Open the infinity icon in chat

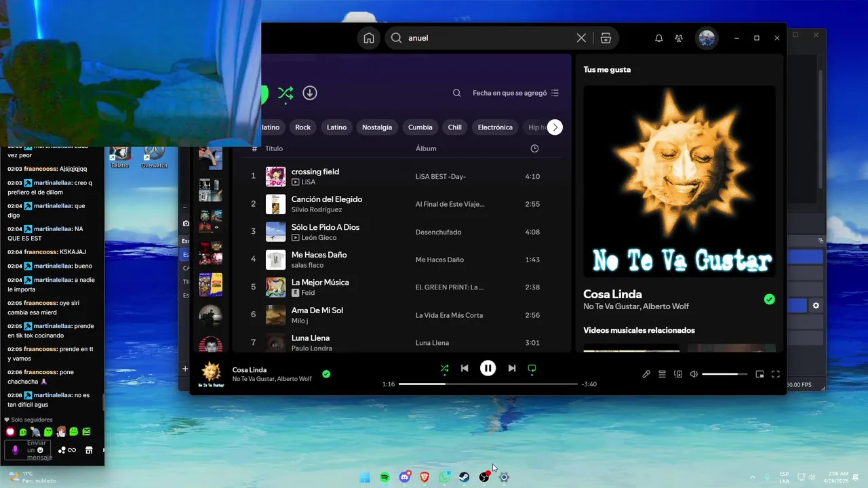pos(72,450)
